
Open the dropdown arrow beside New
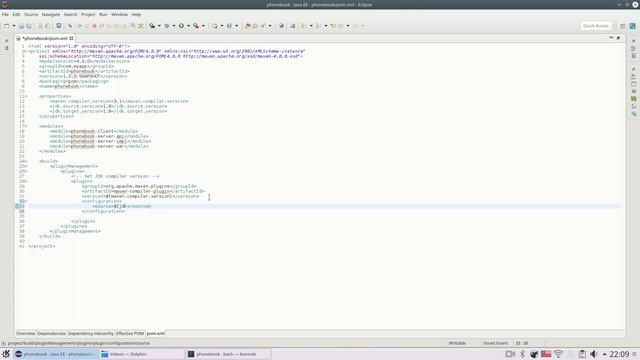pyautogui.click(x=14, y=26)
